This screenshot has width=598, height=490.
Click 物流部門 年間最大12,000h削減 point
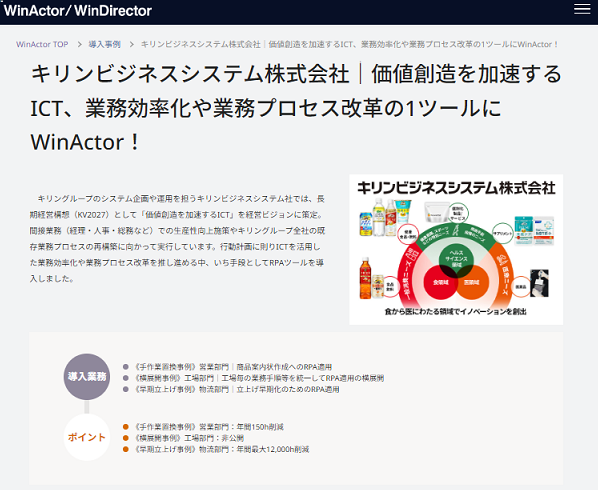coord(216,449)
